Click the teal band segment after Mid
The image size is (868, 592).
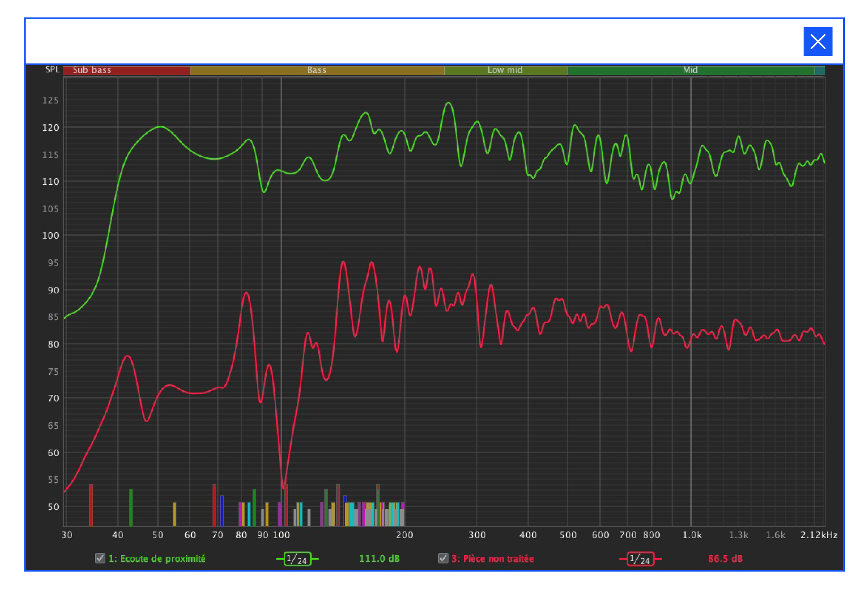(819, 70)
